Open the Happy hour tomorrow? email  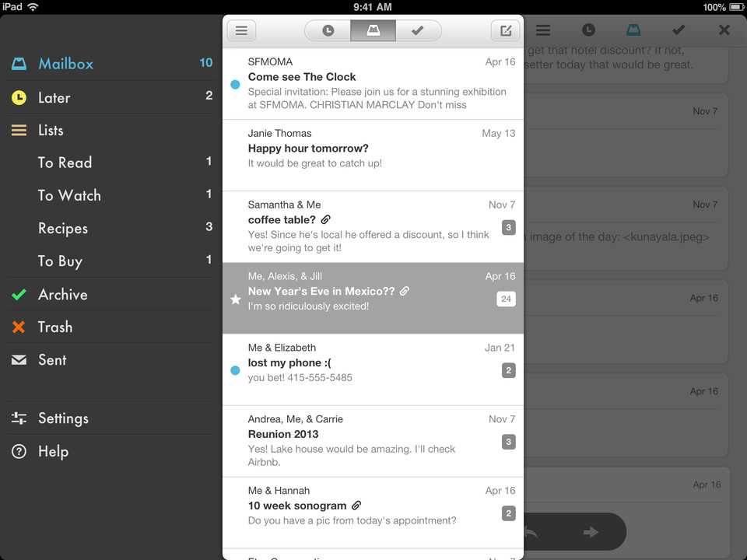click(373, 156)
